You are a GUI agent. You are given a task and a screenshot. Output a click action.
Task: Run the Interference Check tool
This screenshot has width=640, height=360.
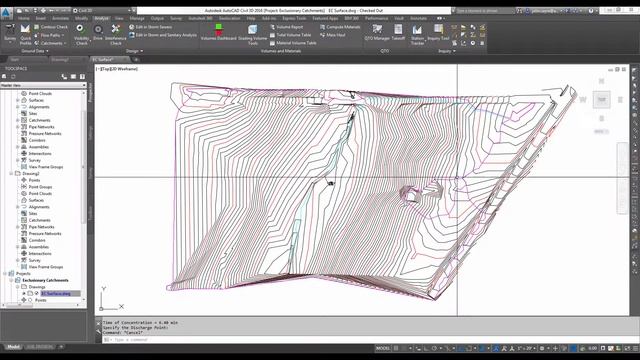(x=116, y=35)
